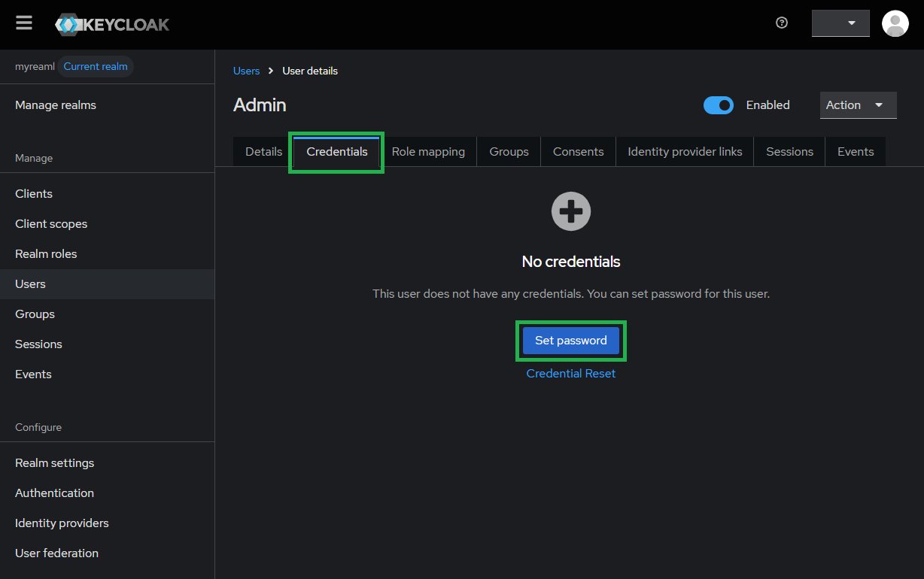Open the Role mapping tab
The height and width of the screenshot is (579, 924).
pyautogui.click(x=428, y=152)
